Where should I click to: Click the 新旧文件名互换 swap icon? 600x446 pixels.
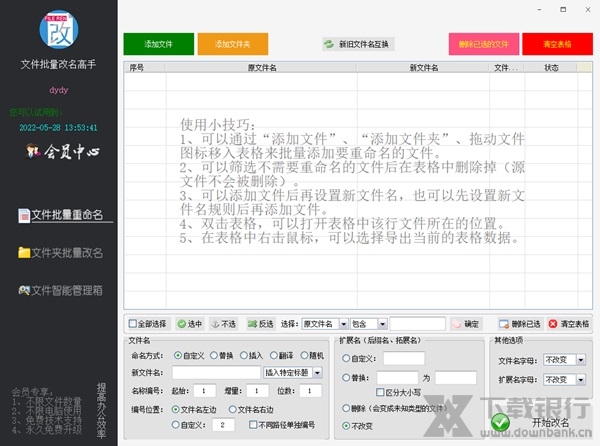click(329, 44)
